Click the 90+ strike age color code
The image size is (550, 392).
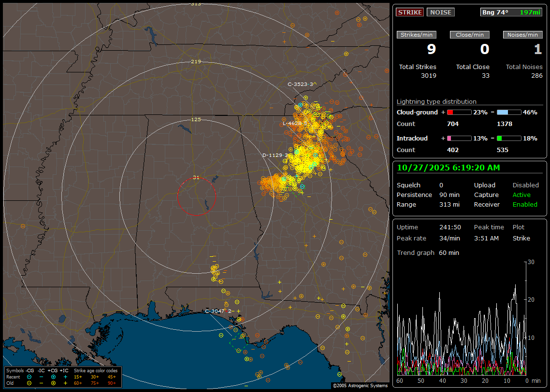click(112, 383)
